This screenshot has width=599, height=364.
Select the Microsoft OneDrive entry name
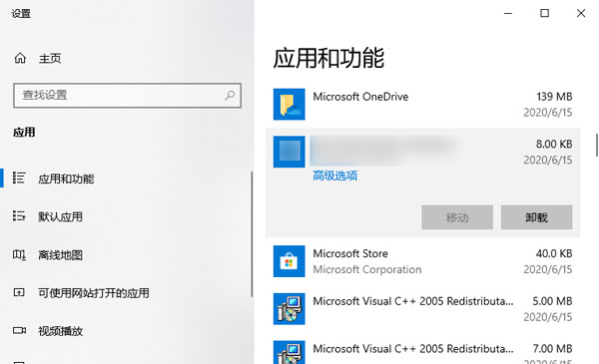(x=360, y=97)
